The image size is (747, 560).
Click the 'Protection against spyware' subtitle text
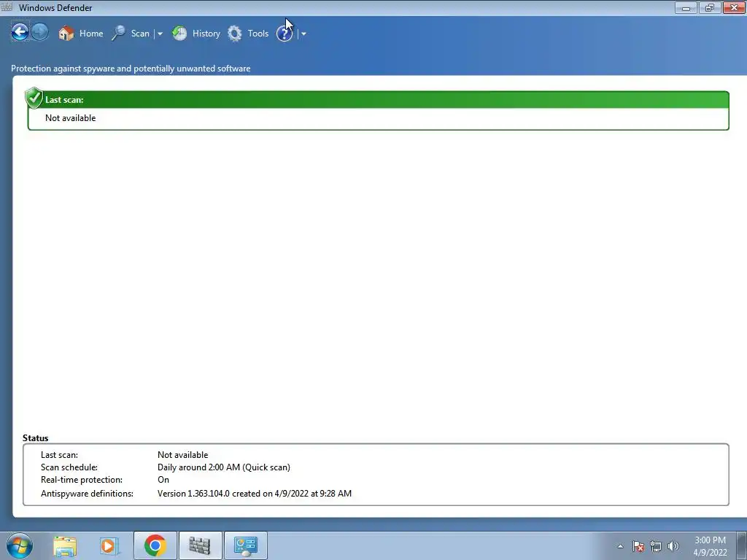pyautogui.click(x=131, y=69)
